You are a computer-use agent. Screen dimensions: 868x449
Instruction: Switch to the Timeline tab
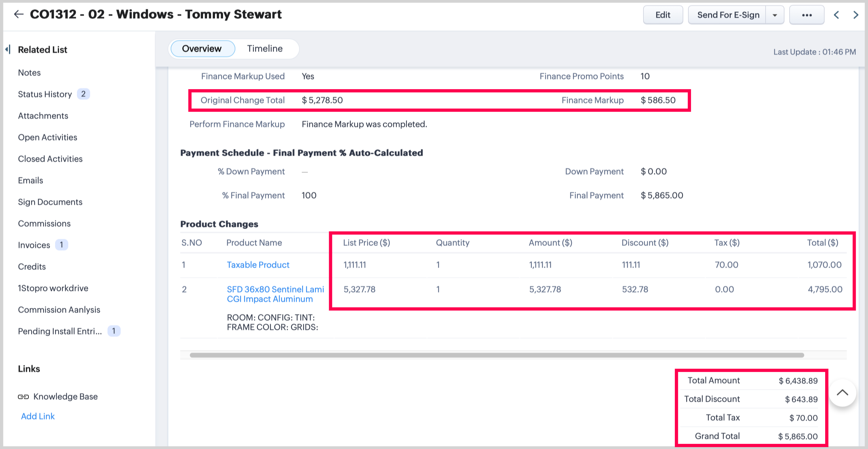point(264,48)
